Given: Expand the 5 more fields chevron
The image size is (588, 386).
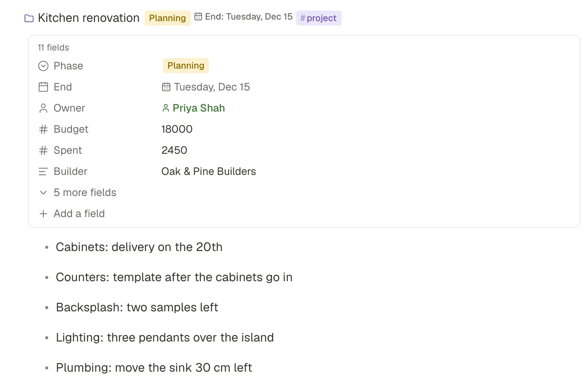Looking at the screenshot, I should [x=43, y=193].
